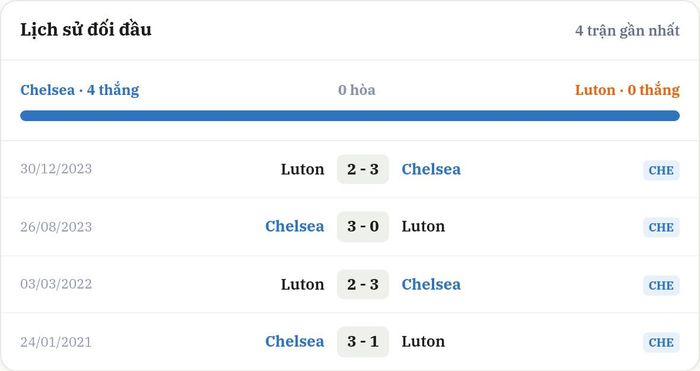Select the 2 - 3 score on 30/12/2023
Screen dimensions: 700x371
coord(363,169)
